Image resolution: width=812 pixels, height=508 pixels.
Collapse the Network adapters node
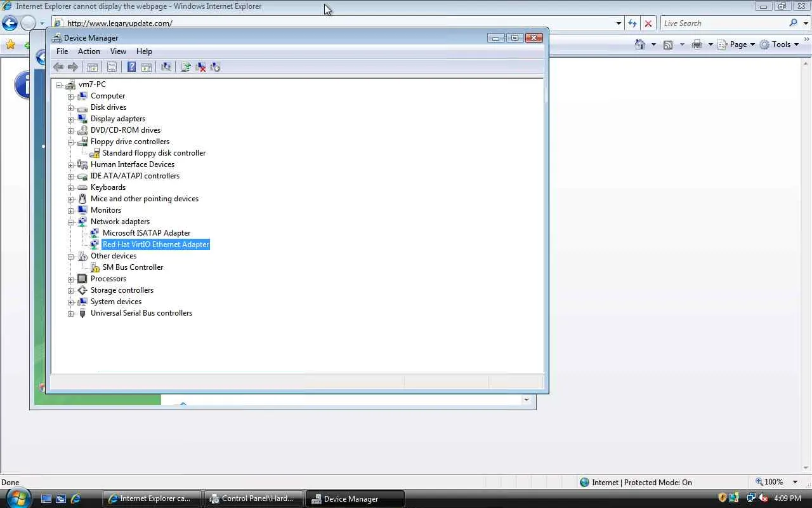tap(71, 222)
